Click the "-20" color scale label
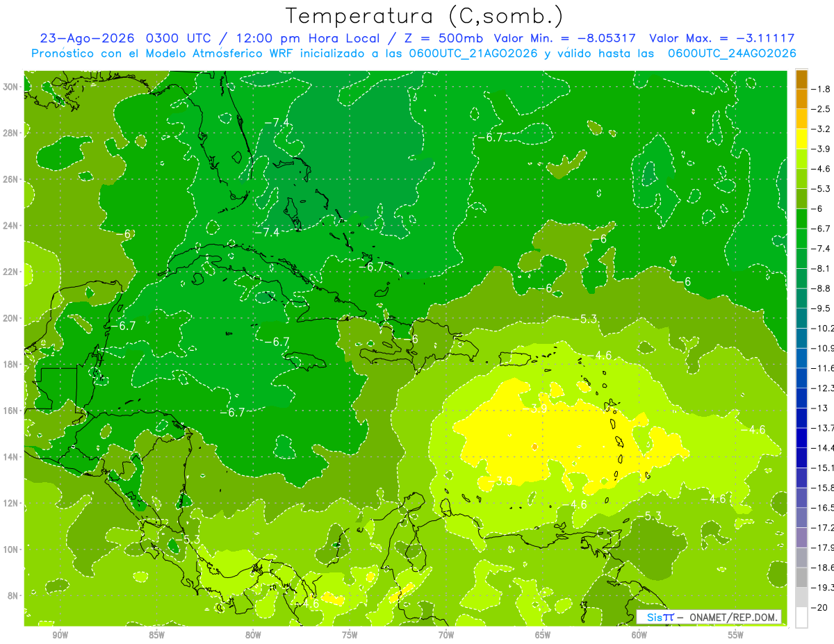 [819, 607]
